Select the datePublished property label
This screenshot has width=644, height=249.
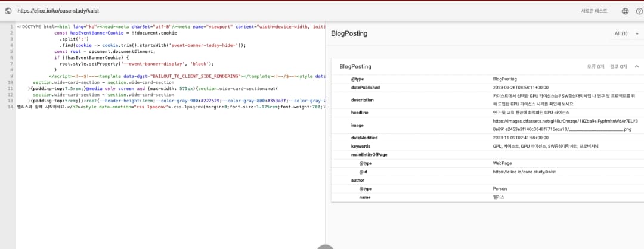click(365, 88)
